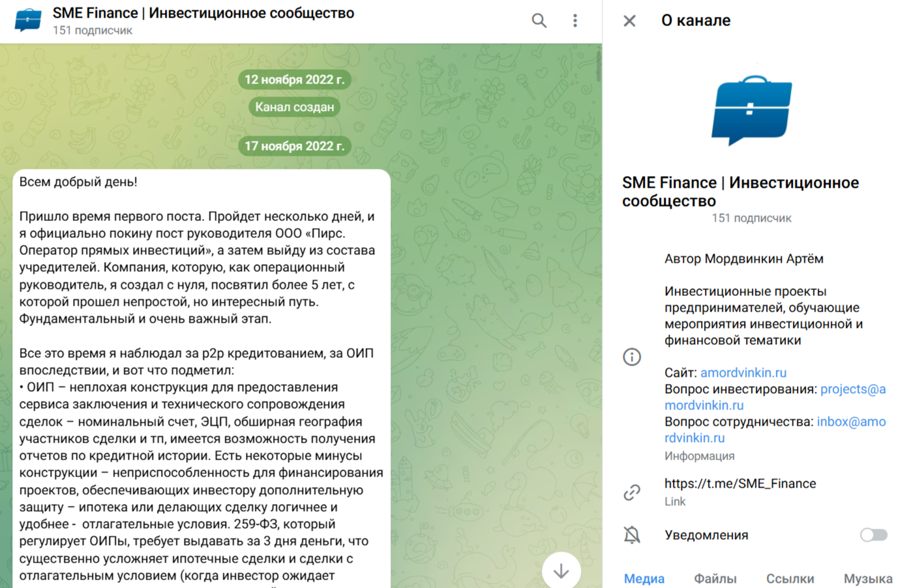Open search in the channel

click(x=539, y=21)
